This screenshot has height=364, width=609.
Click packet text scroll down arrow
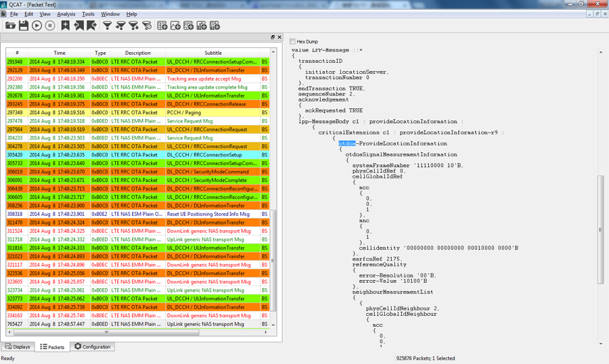(x=601, y=344)
